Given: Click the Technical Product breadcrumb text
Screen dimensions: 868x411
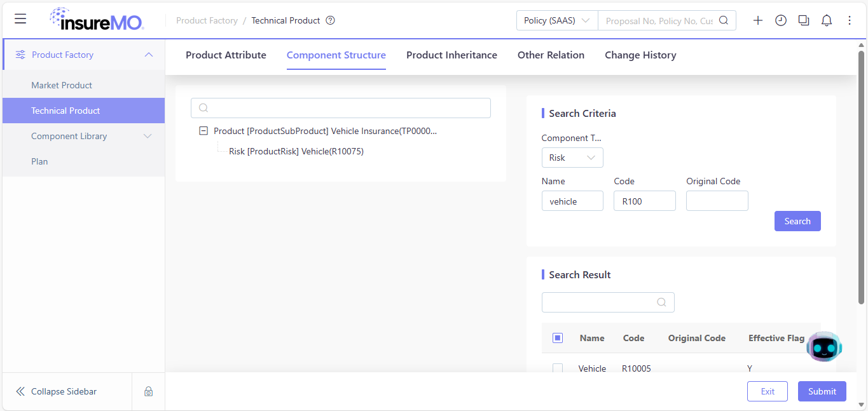Looking at the screenshot, I should 286,20.
